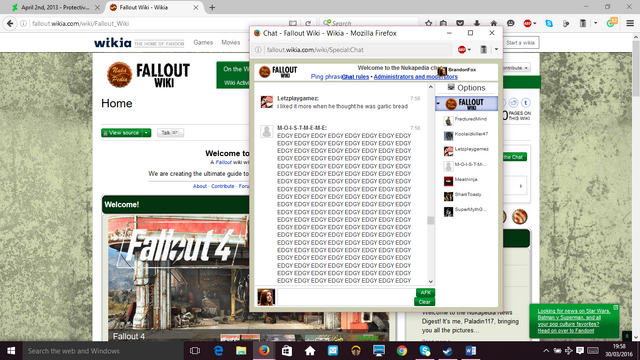This screenshot has width=640, height=360.
Task: Click the AFK button in chat
Action: (x=425, y=292)
